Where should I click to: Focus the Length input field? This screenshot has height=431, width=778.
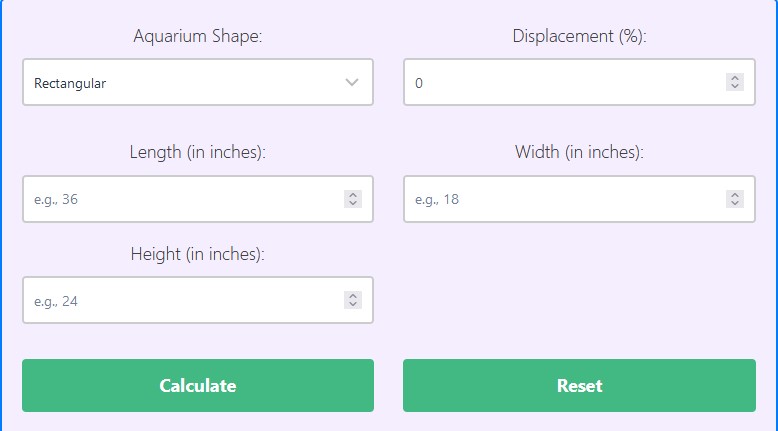click(180, 199)
